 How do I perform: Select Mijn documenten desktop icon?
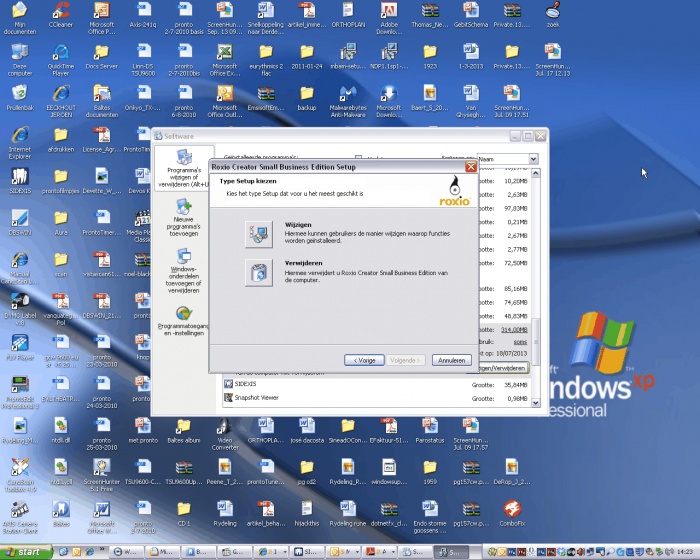pyautogui.click(x=20, y=18)
